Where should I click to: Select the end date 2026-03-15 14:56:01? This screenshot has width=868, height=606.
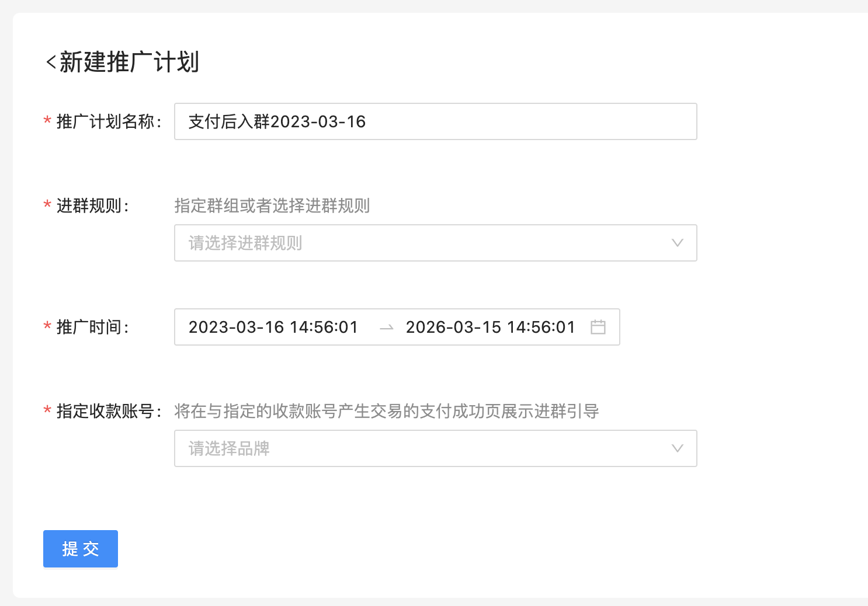(x=490, y=327)
